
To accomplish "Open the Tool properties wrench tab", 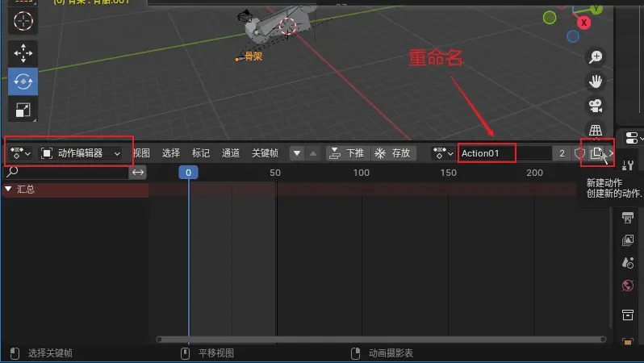I will click(x=627, y=165).
